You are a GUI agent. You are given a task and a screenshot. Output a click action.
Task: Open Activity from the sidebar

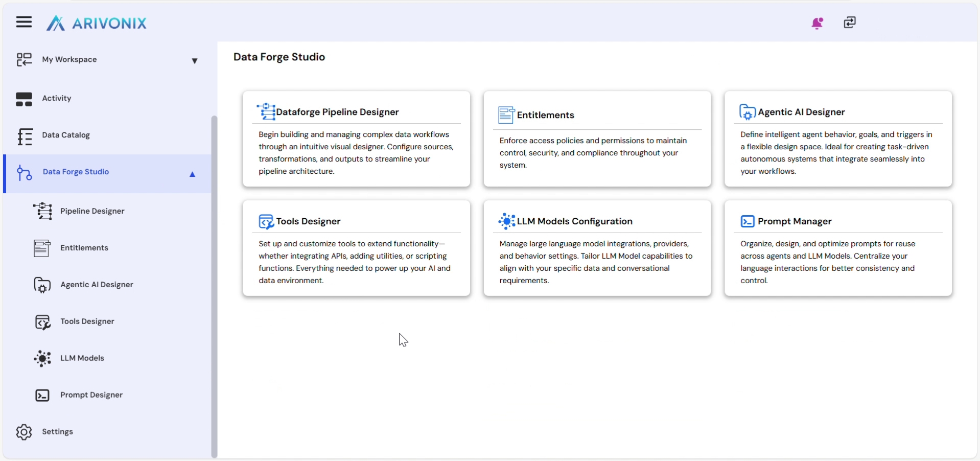tap(56, 99)
